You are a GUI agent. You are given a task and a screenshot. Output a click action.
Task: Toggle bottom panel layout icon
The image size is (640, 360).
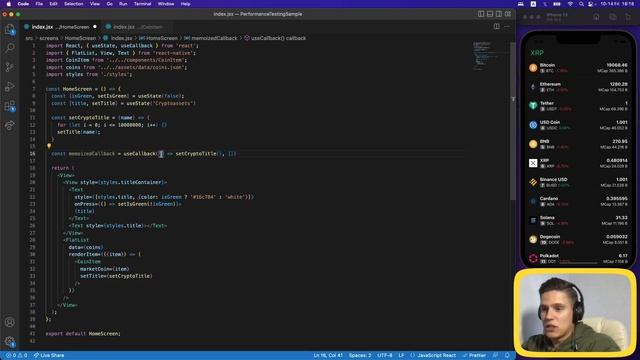pyautogui.click(x=490, y=14)
